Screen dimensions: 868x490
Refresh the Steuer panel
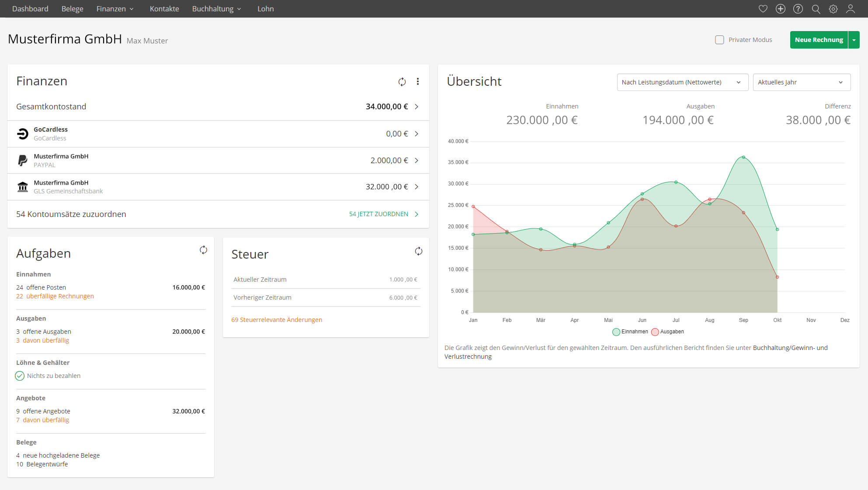point(419,252)
